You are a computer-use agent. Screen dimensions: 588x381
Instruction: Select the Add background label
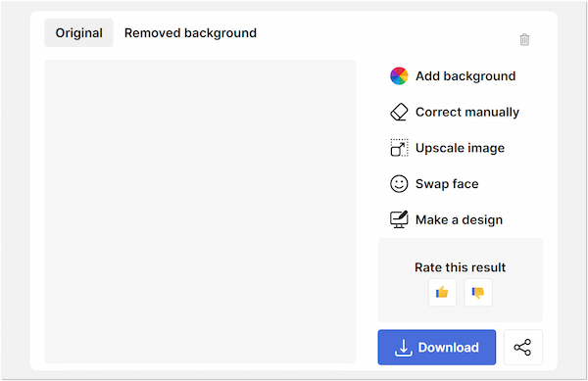(x=465, y=76)
